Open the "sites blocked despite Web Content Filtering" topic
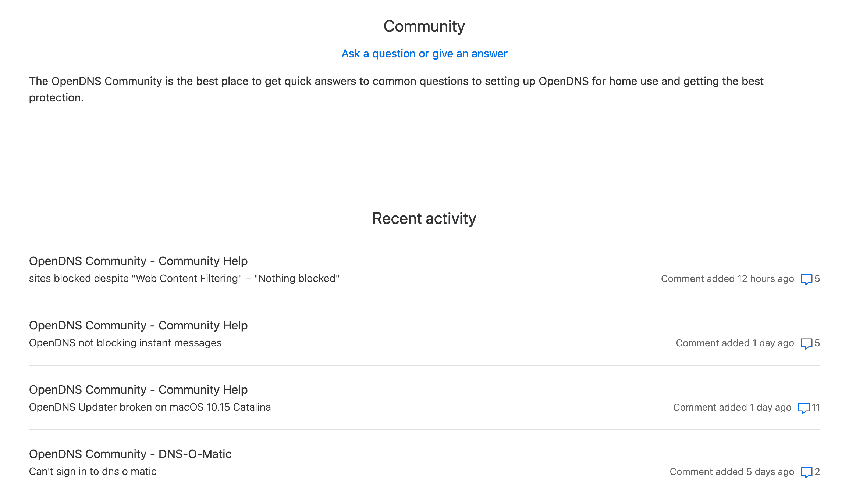The width and height of the screenshot is (856, 504). [x=184, y=278]
